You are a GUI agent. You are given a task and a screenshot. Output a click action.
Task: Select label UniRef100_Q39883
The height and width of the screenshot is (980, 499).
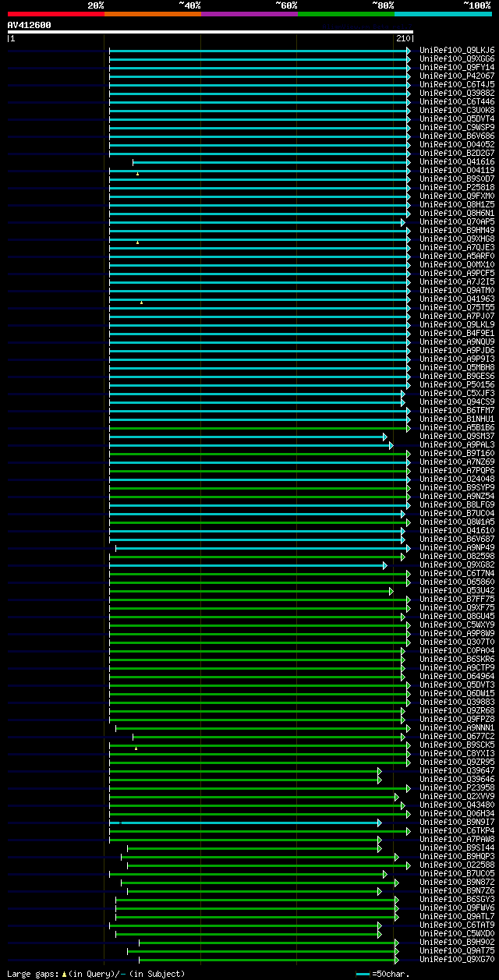[457, 702]
